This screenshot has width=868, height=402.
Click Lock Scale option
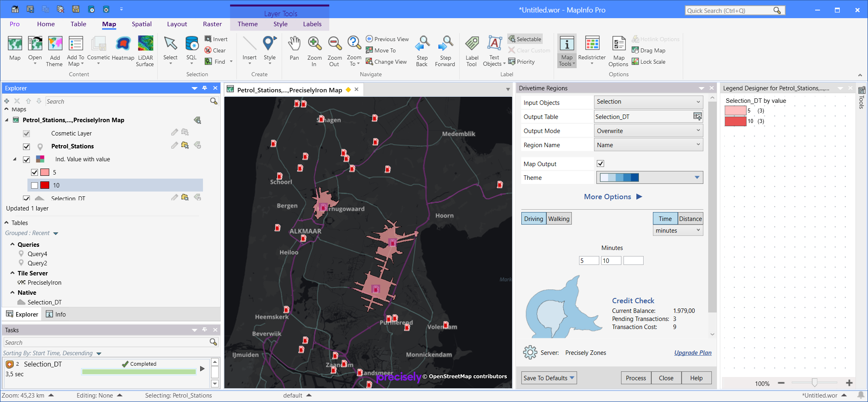(648, 62)
